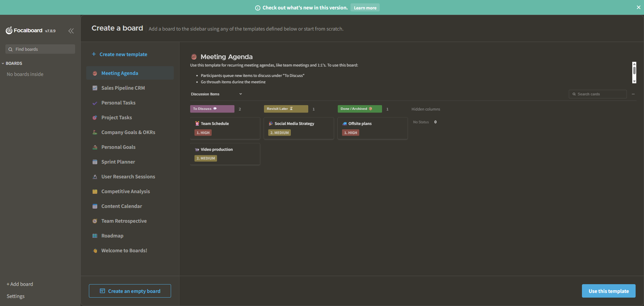Click Use this template button
The width and height of the screenshot is (644, 306).
pyautogui.click(x=608, y=291)
